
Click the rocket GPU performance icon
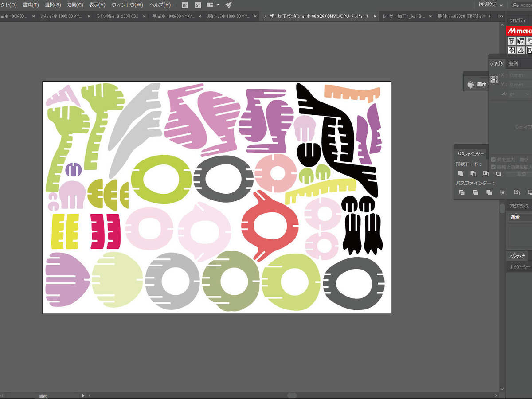pos(228,5)
